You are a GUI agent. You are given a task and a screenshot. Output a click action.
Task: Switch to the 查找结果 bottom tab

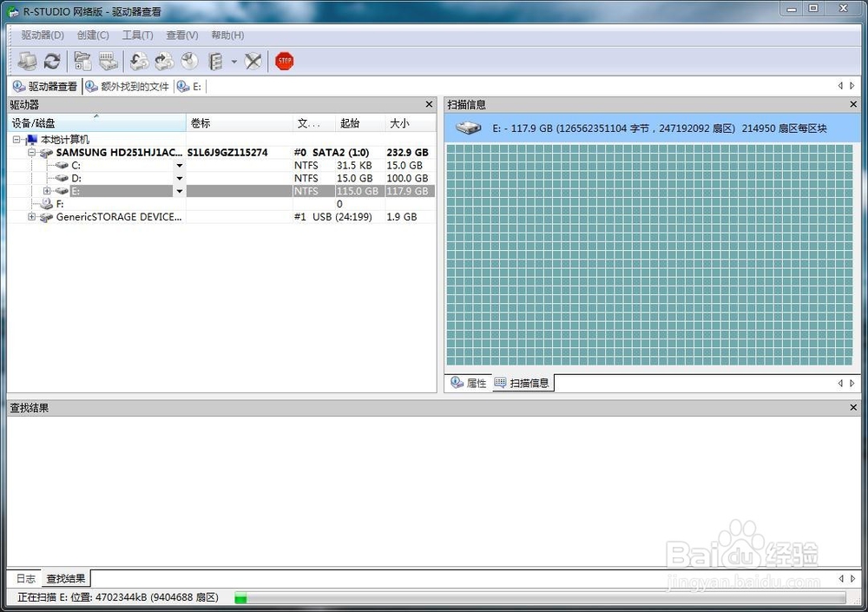click(66, 579)
